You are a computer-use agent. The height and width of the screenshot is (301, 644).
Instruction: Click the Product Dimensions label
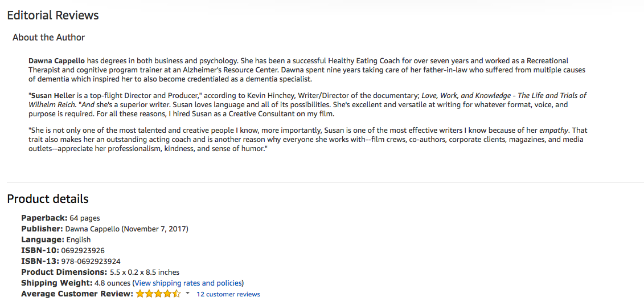[x=64, y=272]
